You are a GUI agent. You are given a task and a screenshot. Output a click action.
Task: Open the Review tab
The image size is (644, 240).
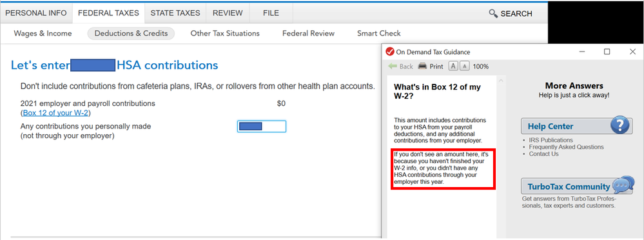coord(228,13)
